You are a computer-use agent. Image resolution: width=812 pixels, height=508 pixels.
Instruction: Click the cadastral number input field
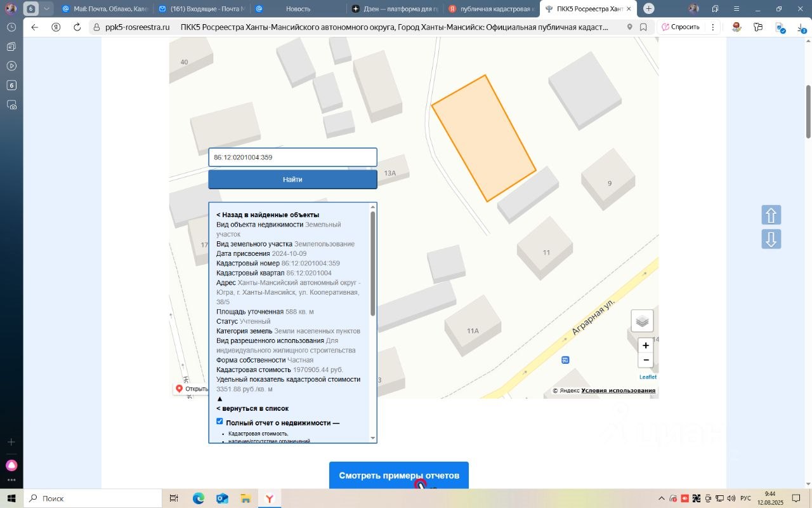(x=292, y=157)
